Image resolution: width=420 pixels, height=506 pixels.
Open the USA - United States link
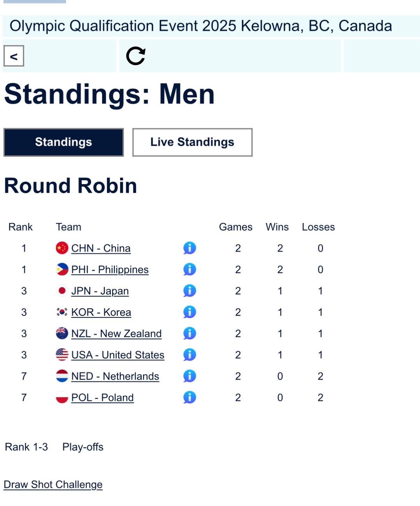coord(118,355)
